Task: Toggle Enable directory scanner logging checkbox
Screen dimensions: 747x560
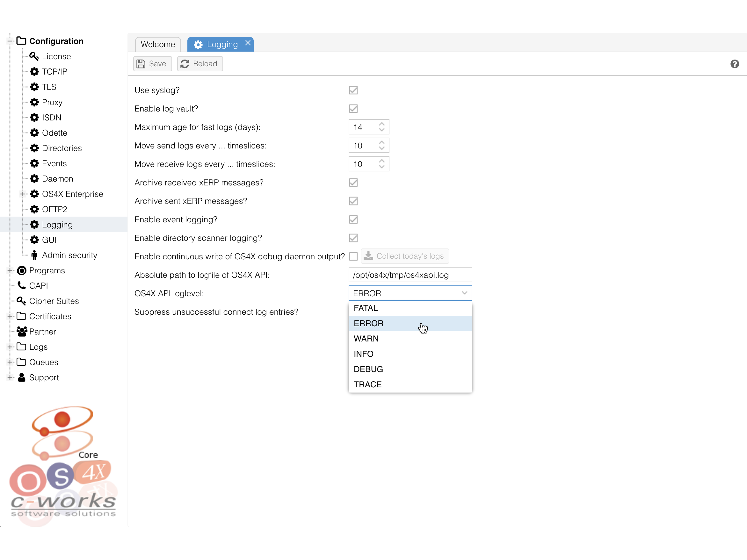Action: click(353, 238)
